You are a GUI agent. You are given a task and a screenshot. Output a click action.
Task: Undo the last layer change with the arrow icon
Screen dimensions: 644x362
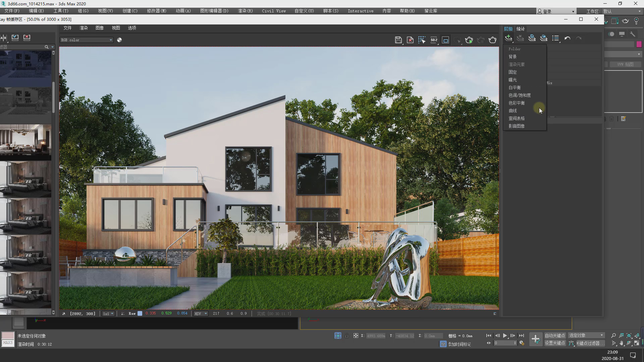tap(567, 38)
